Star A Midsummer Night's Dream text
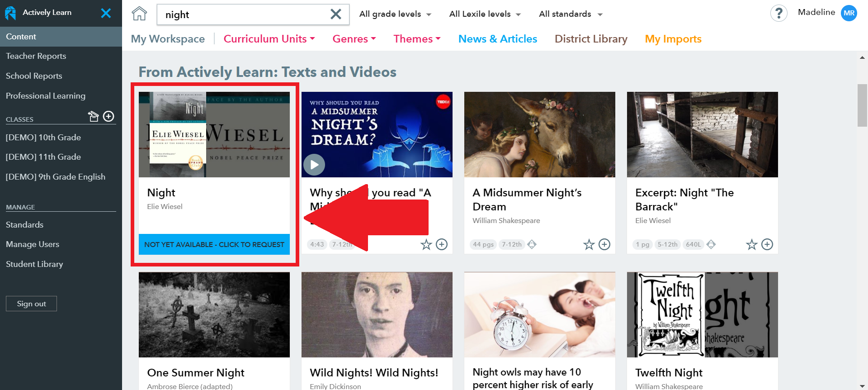The height and width of the screenshot is (390, 868). click(589, 245)
